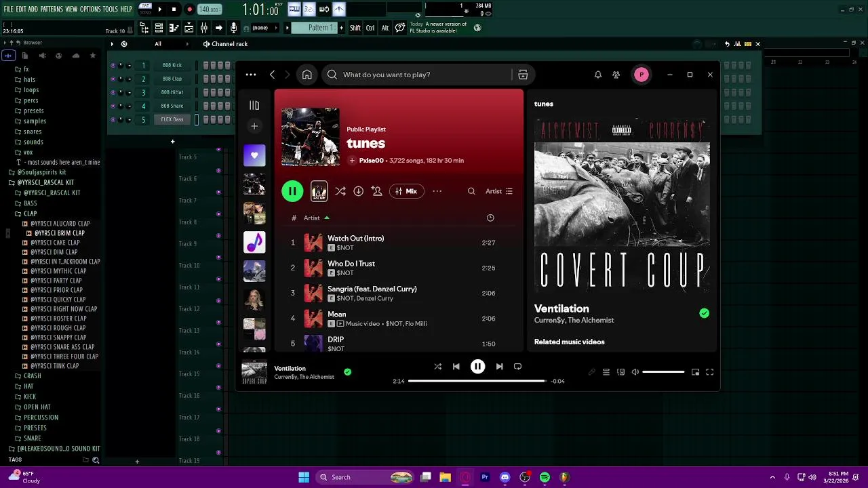Open FL Studio PATTERNS menu

pos(52,9)
